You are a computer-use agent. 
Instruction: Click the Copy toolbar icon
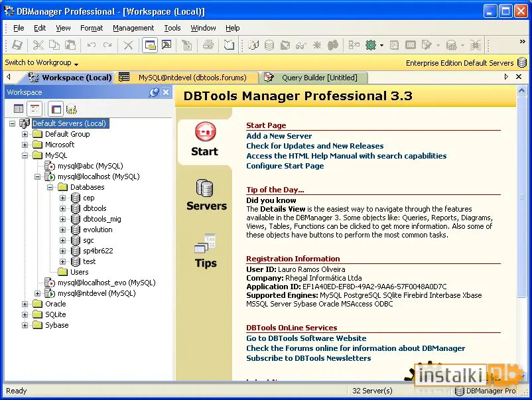click(x=54, y=45)
